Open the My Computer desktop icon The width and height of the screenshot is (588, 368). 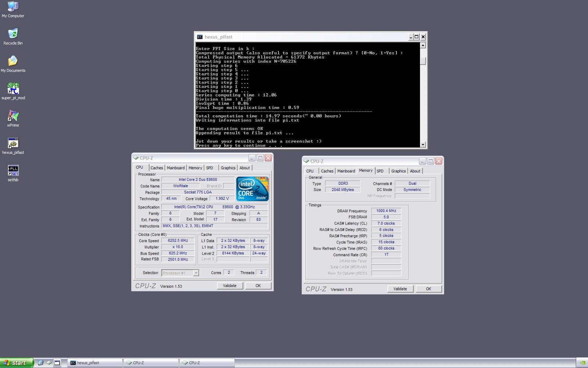pyautogui.click(x=13, y=9)
